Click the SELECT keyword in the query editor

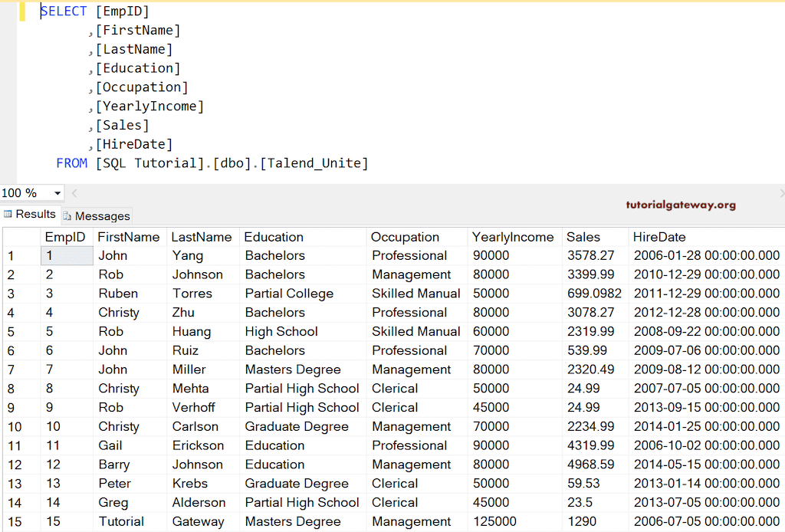point(64,11)
